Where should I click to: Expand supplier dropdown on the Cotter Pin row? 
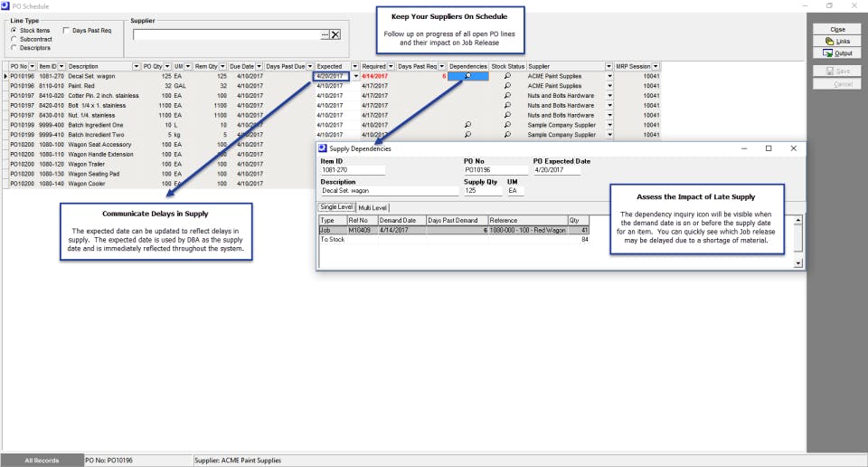pyautogui.click(x=609, y=95)
